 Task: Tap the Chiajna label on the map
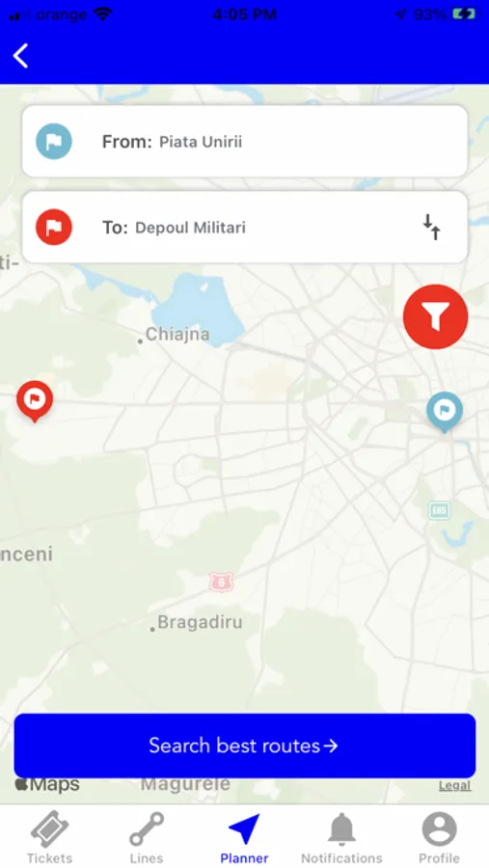coord(177,334)
